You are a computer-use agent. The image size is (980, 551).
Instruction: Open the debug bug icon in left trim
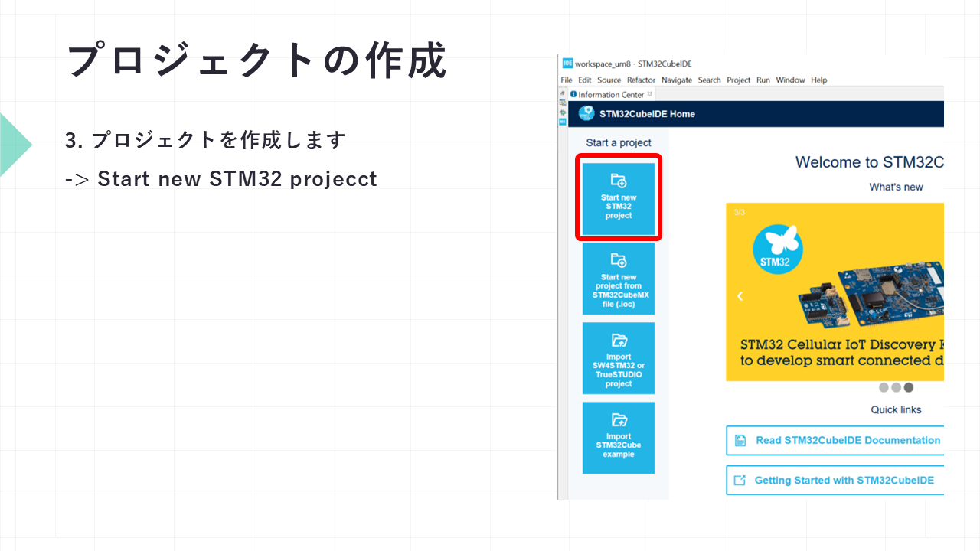pyautogui.click(x=563, y=112)
